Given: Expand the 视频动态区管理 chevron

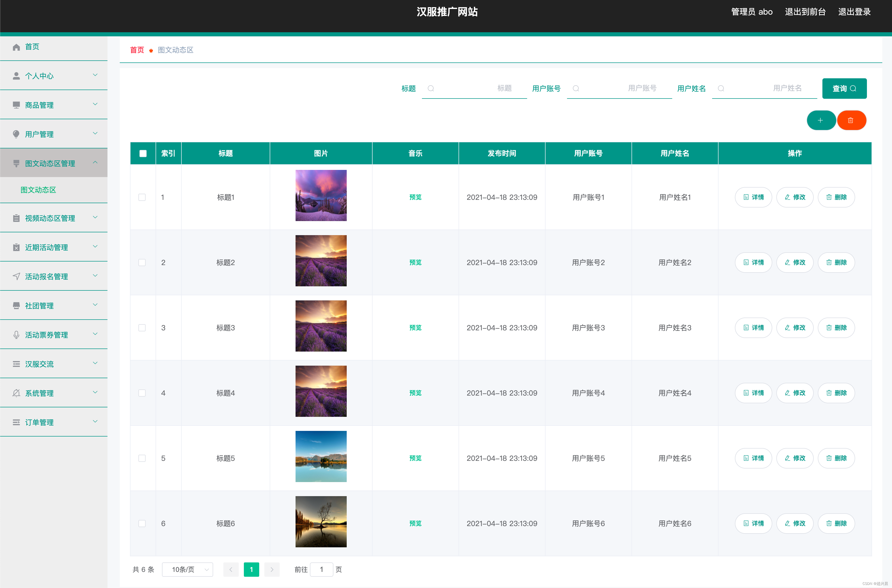Looking at the screenshot, I should pos(95,217).
